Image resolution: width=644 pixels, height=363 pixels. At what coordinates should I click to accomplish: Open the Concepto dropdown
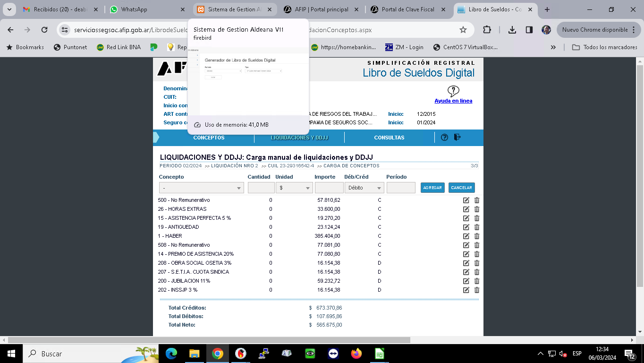coord(201,188)
